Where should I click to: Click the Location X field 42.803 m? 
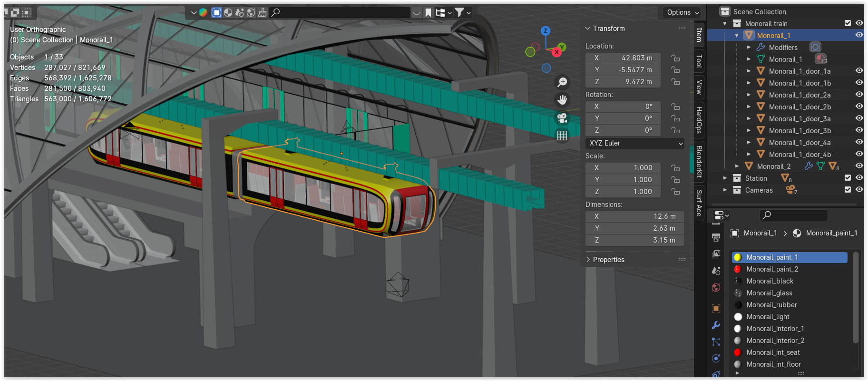pos(623,58)
